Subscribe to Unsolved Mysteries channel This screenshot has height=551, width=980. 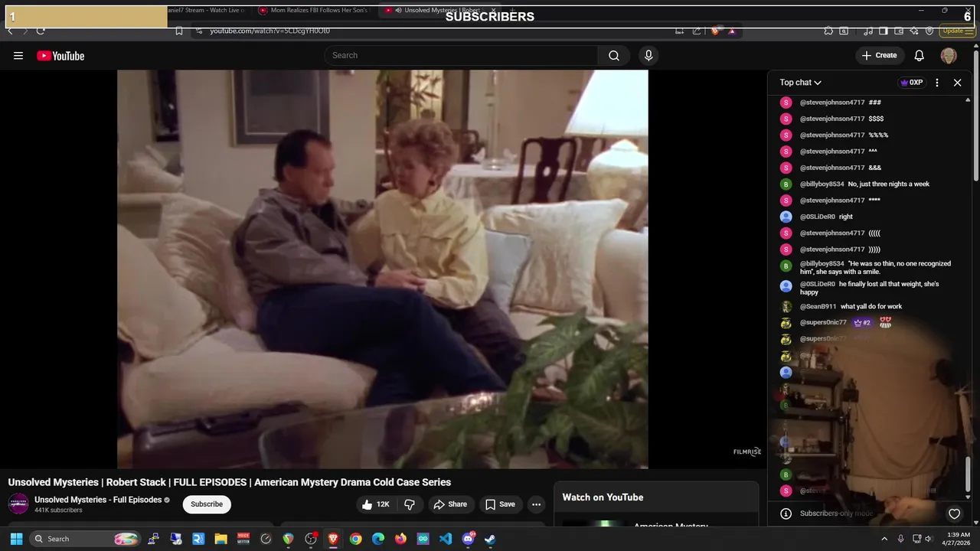[207, 504]
